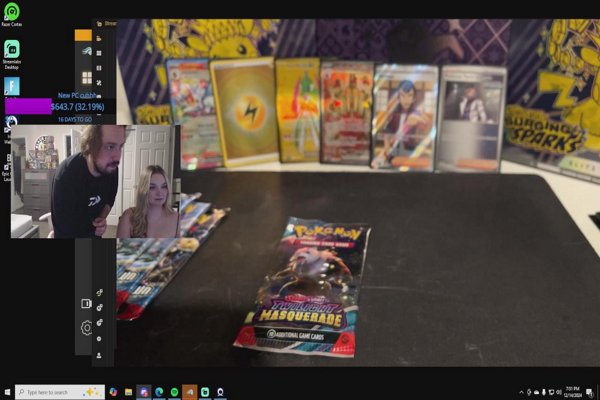Click the microphone icon in system tray
The width and height of the screenshot is (600, 400).
click(544, 392)
